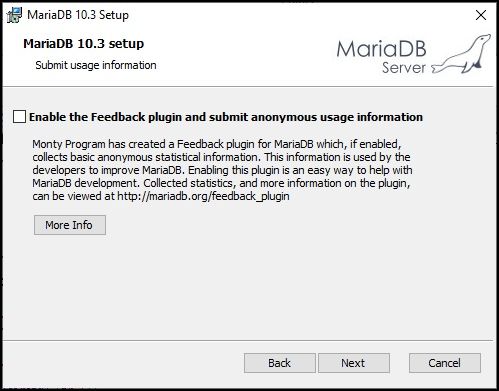Click the installer icon in the title bar
This screenshot has height=391, width=499.
tap(14, 15)
